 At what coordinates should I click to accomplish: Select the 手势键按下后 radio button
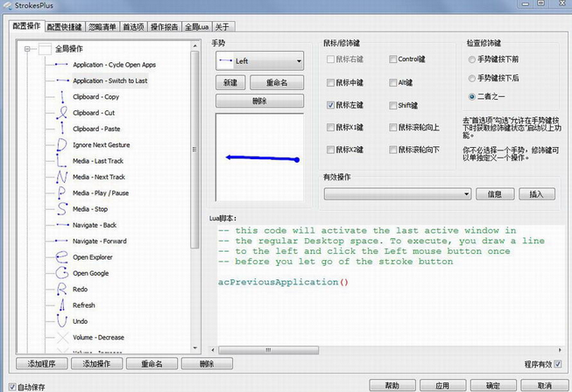[471, 79]
